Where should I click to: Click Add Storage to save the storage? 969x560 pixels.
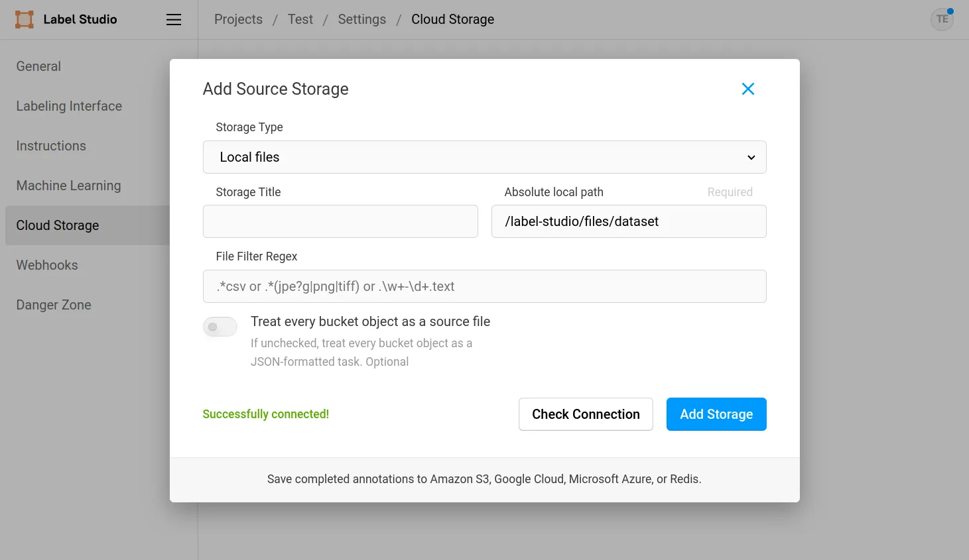[x=716, y=414]
